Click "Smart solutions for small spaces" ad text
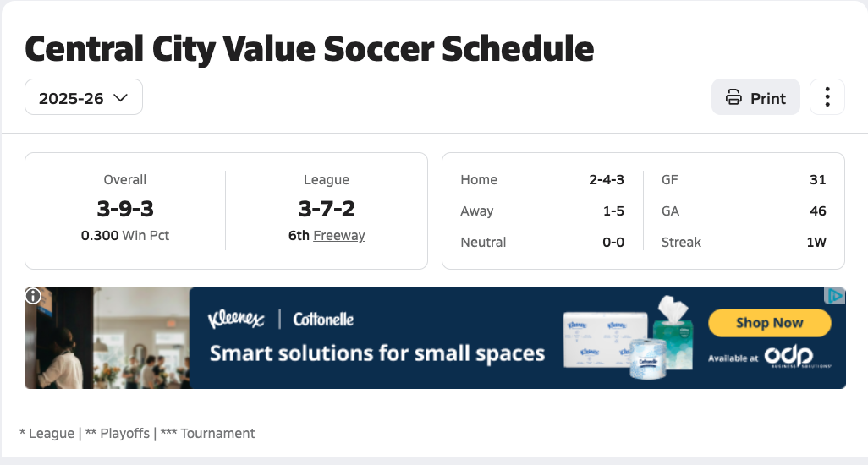 click(377, 353)
